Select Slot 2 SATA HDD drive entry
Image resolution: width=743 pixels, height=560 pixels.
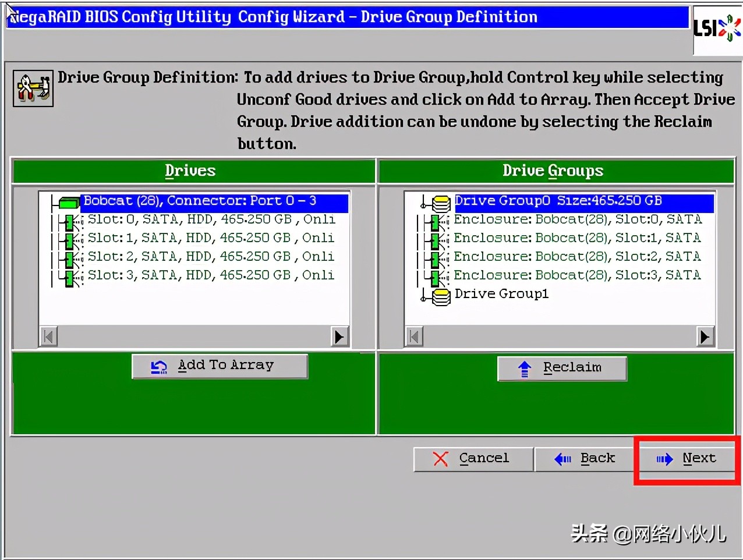click(211, 257)
